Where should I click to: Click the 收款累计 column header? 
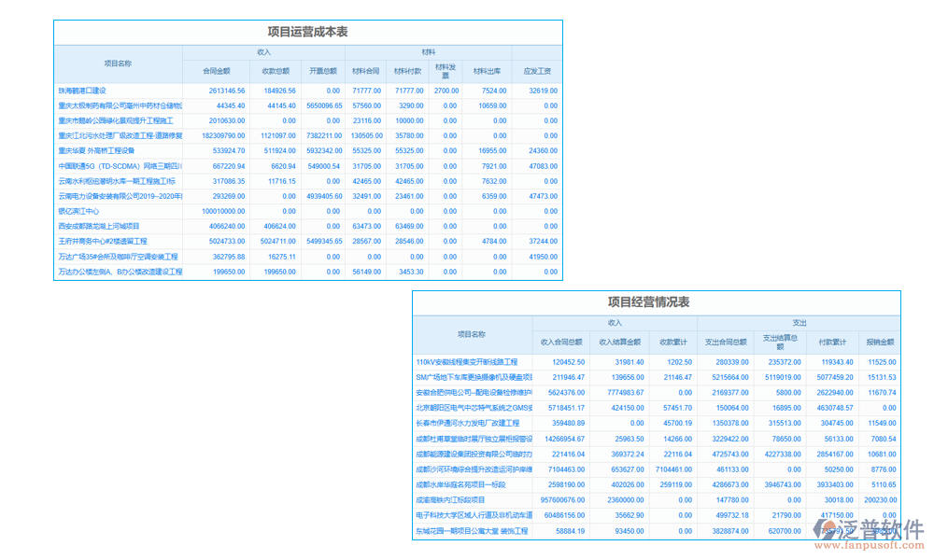point(673,343)
